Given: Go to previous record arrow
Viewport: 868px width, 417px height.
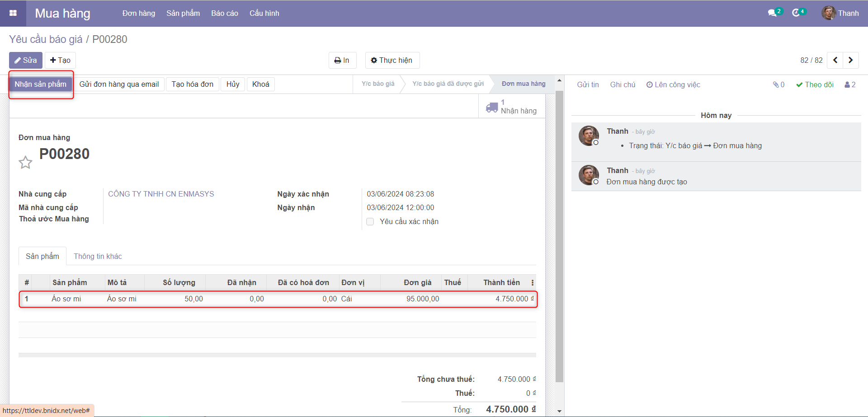Looking at the screenshot, I should pos(835,60).
